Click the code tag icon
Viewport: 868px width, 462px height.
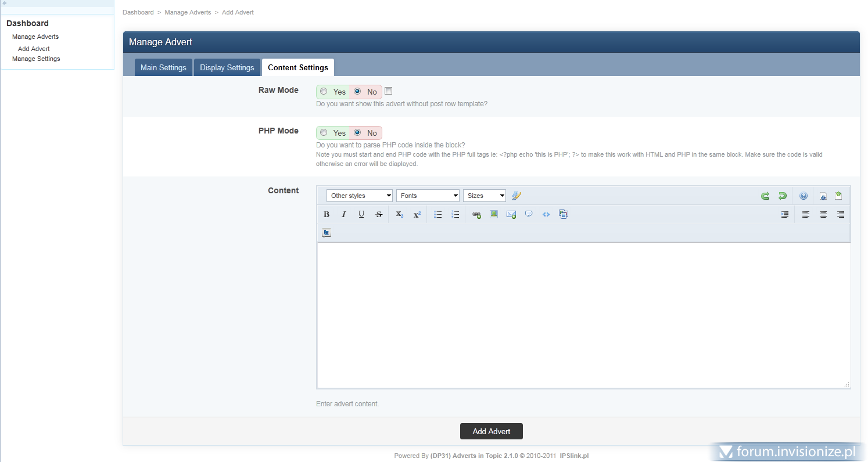[546, 214]
